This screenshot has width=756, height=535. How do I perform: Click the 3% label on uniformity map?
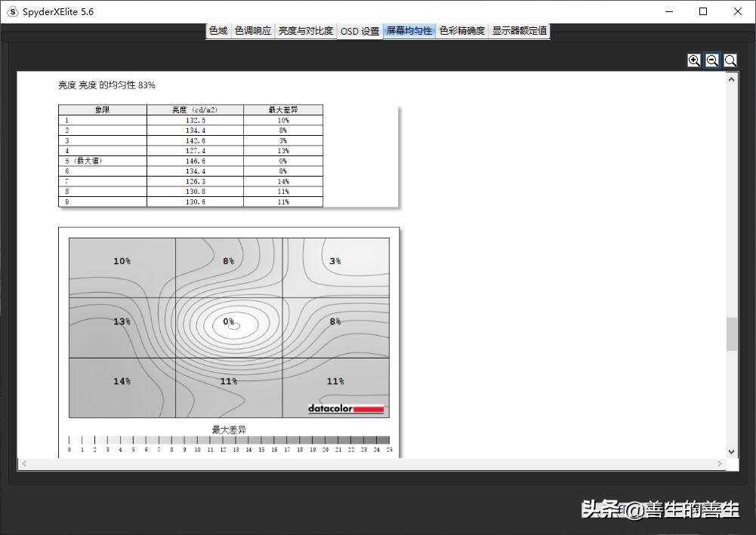click(335, 261)
